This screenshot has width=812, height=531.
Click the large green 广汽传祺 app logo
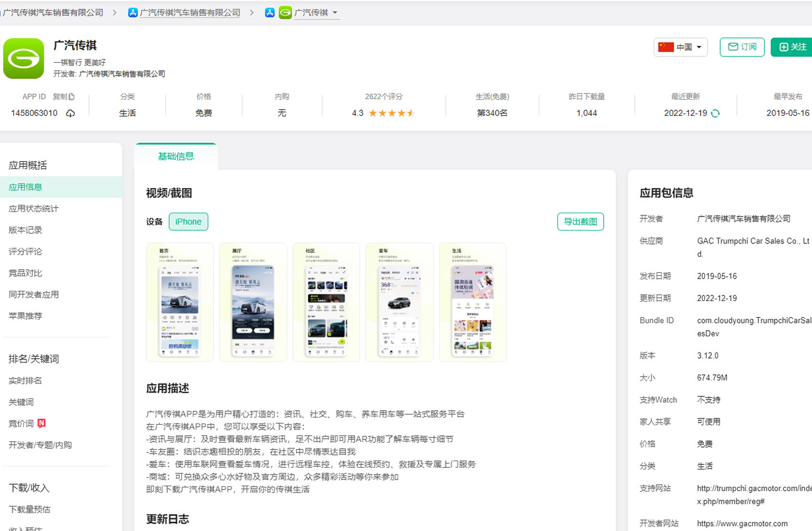pos(24,58)
